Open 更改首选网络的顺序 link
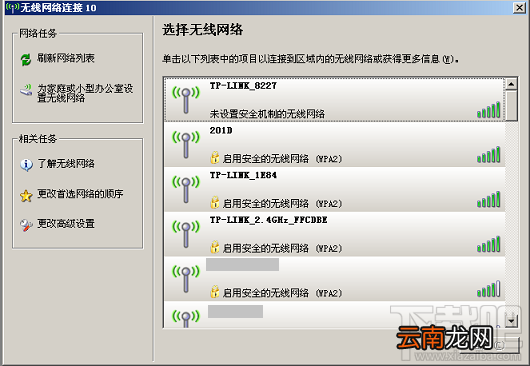530x366 pixels. [x=80, y=194]
